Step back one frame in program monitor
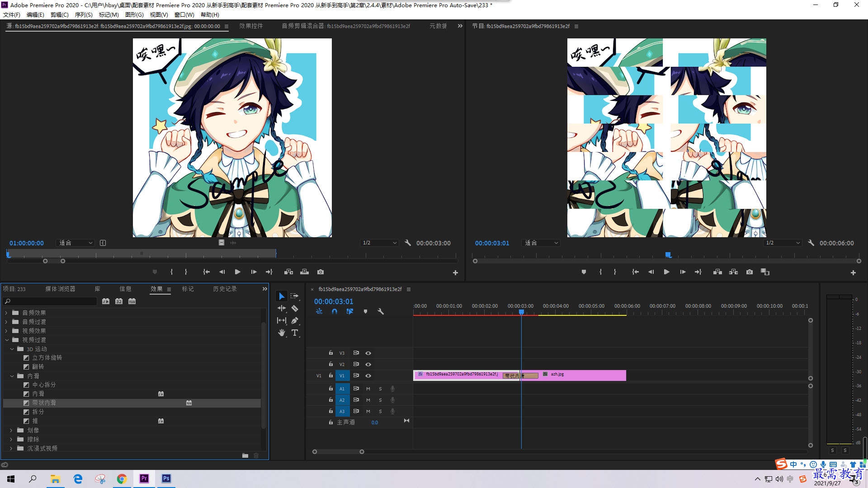The width and height of the screenshot is (868, 488). click(651, 272)
